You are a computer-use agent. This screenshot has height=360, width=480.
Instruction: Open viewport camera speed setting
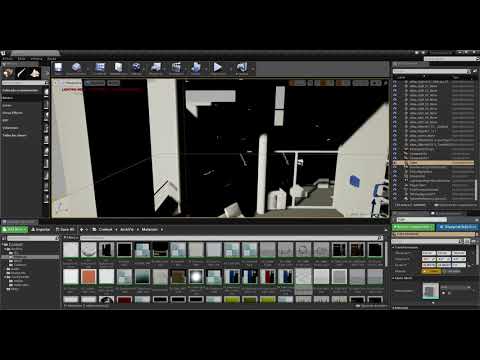(x=375, y=83)
